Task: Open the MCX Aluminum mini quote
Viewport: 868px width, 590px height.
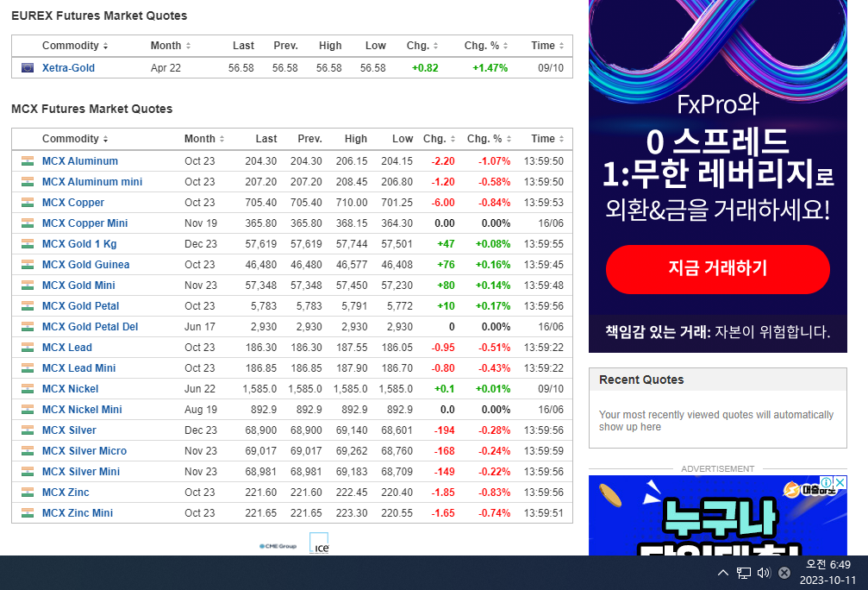Action: tap(92, 182)
